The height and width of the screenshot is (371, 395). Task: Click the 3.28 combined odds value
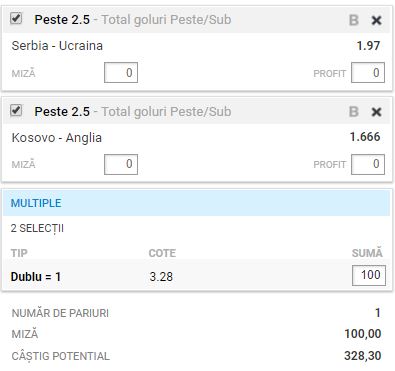point(161,277)
